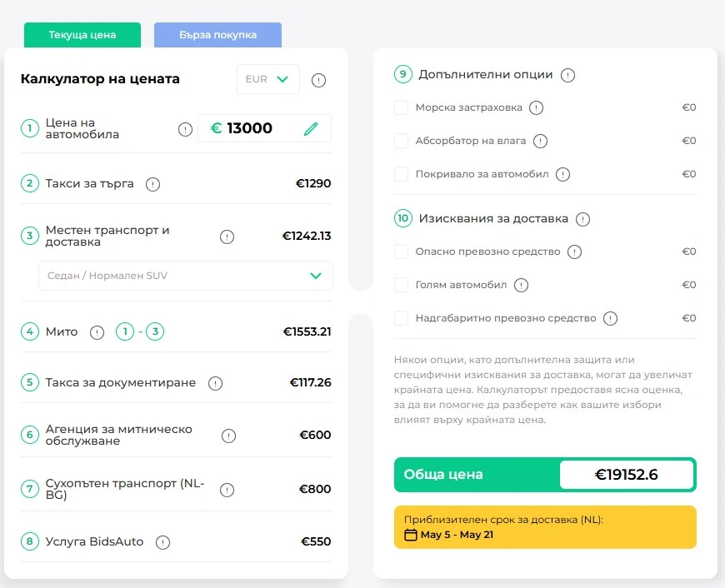Viewport: 725px width, 588px height.
Task: Click info icon beside Мито
Action: tap(97, 332)
